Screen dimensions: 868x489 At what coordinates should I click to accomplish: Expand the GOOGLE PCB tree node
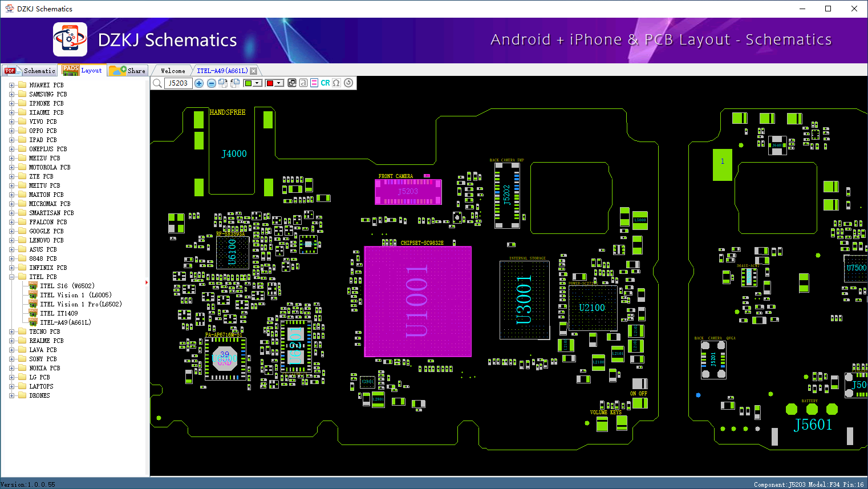coord(11,231)
